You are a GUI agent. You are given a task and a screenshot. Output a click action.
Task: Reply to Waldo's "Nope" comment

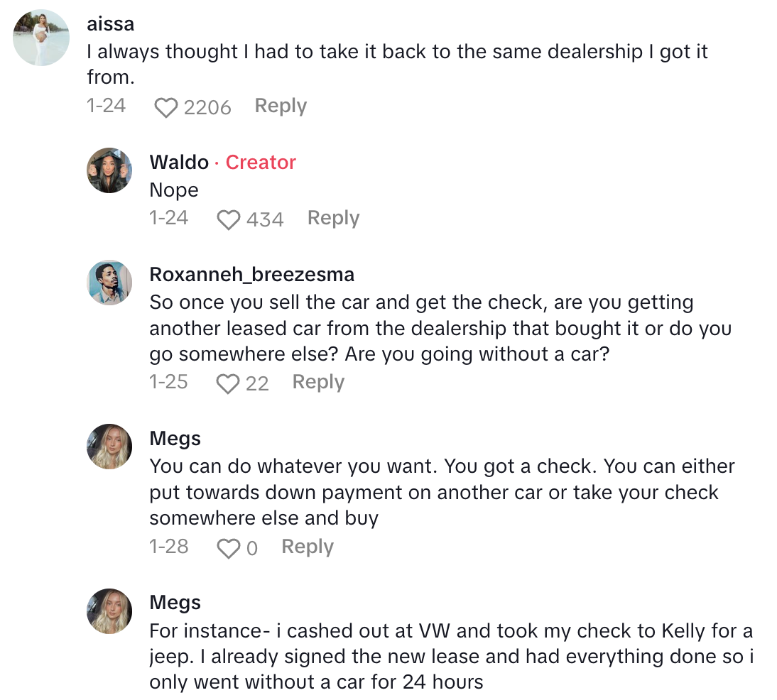[x=333, y=219]
